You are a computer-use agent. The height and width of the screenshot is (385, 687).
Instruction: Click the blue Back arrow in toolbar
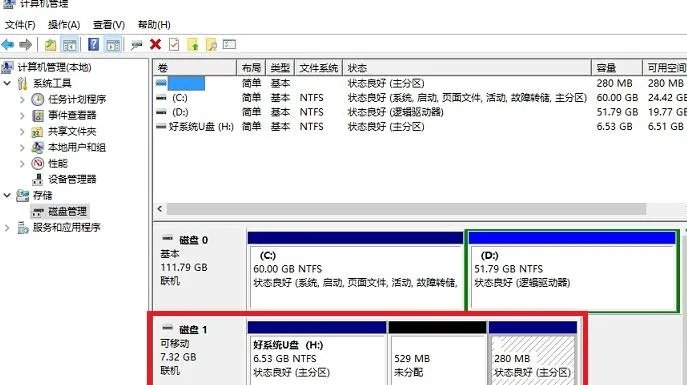(8, 44)
